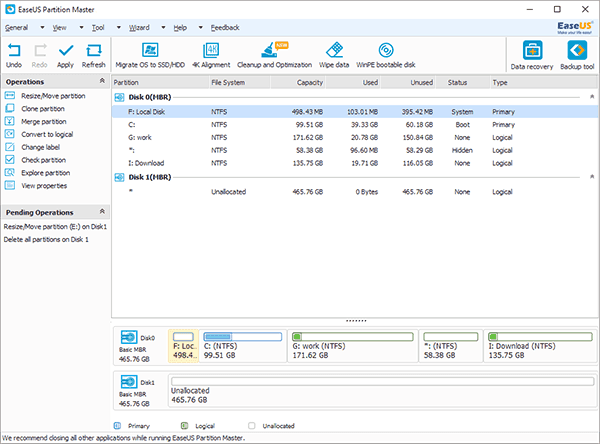Open the Feedback menu item
This screenshot has width=600, height=444.
(x=225, y=28)
